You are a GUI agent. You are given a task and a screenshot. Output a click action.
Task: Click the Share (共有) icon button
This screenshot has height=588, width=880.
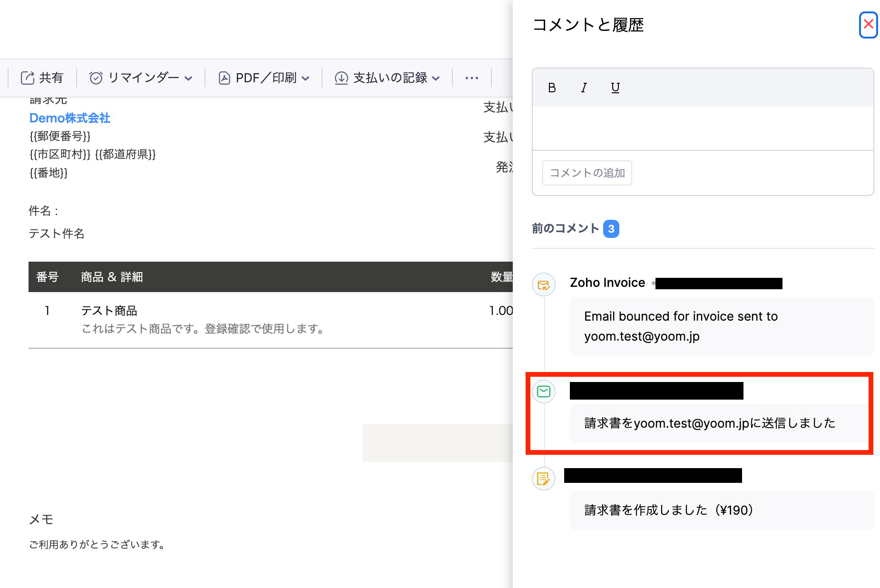coord(28,78)
